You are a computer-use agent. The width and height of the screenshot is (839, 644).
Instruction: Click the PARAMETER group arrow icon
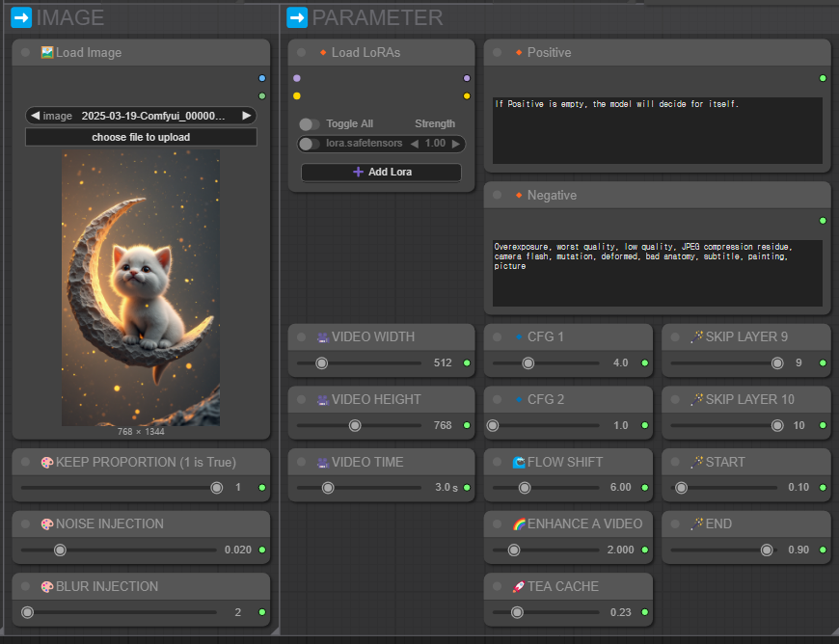(297, 17)
